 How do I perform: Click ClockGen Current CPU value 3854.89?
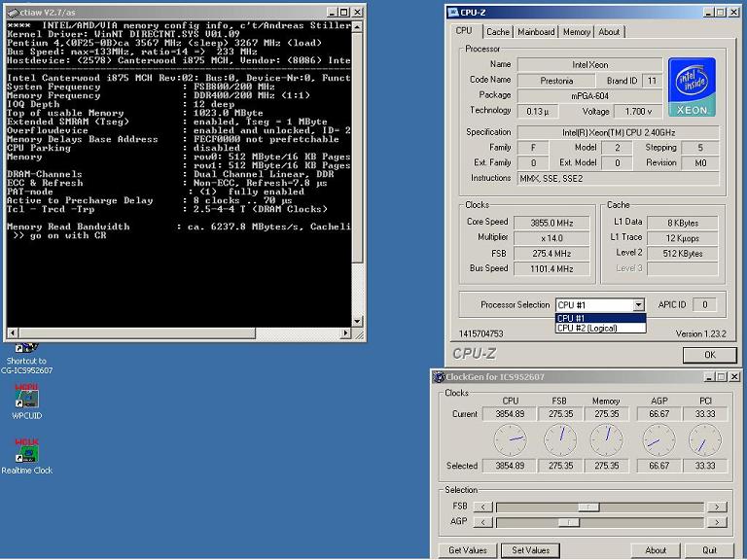pyautogui.click(x=510, y=414)
